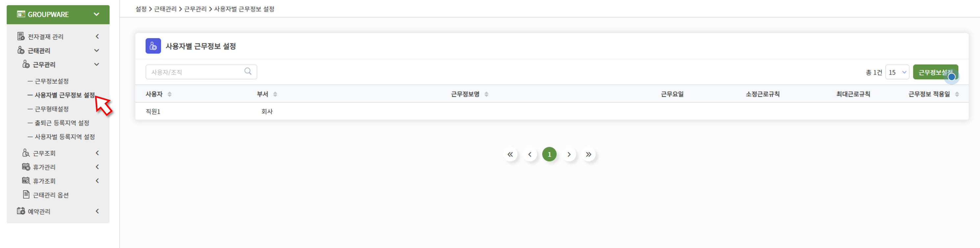Sort by 사용자 column arrows

(170, 94)
